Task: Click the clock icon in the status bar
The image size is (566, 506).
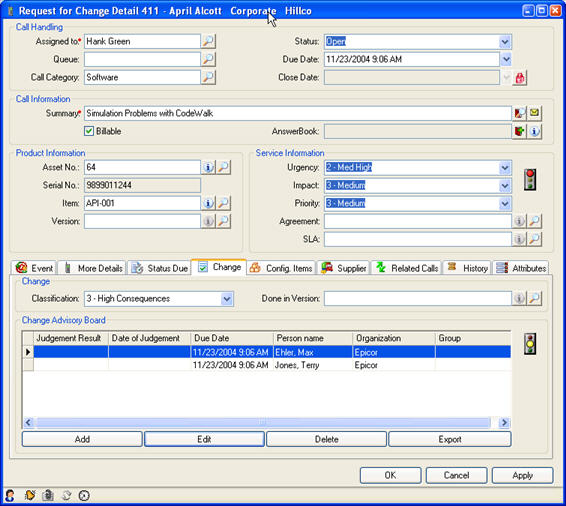Action: tap(84, 496)
